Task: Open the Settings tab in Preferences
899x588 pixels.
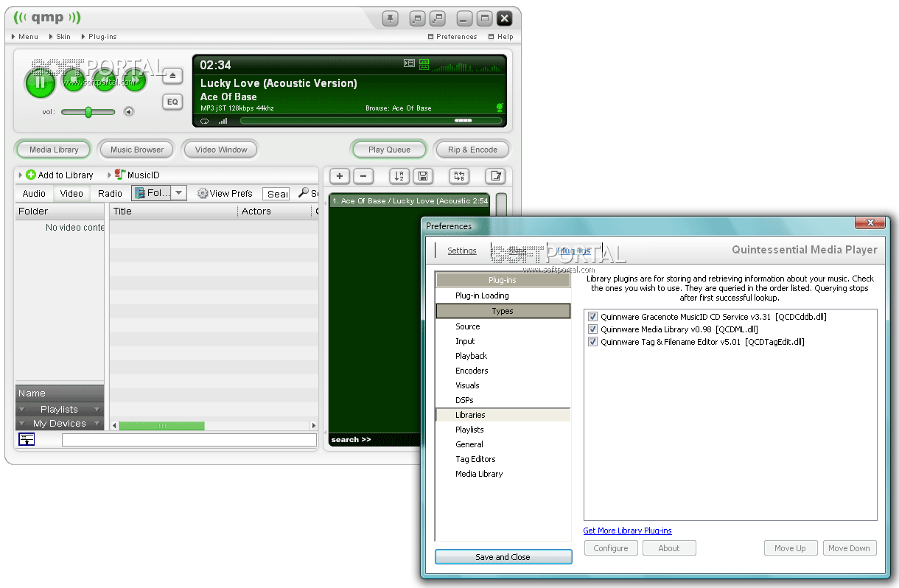Action: (x=462, y=251)
